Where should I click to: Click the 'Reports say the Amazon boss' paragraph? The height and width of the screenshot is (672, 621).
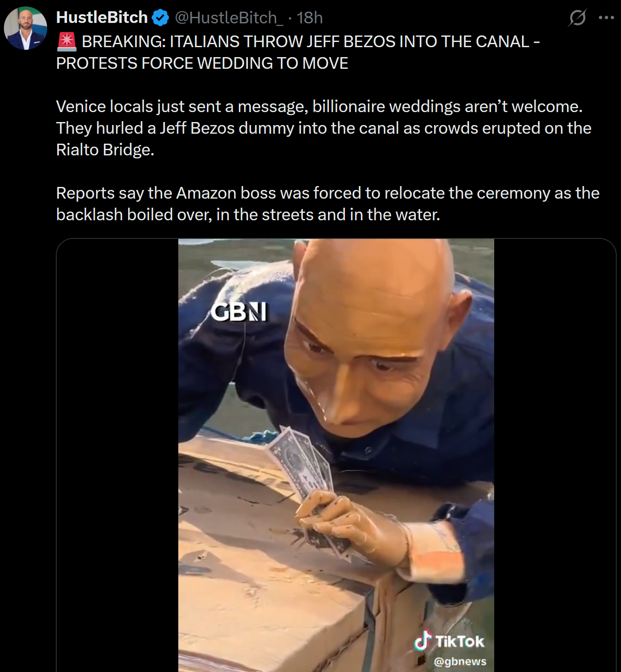coord(328,204)
